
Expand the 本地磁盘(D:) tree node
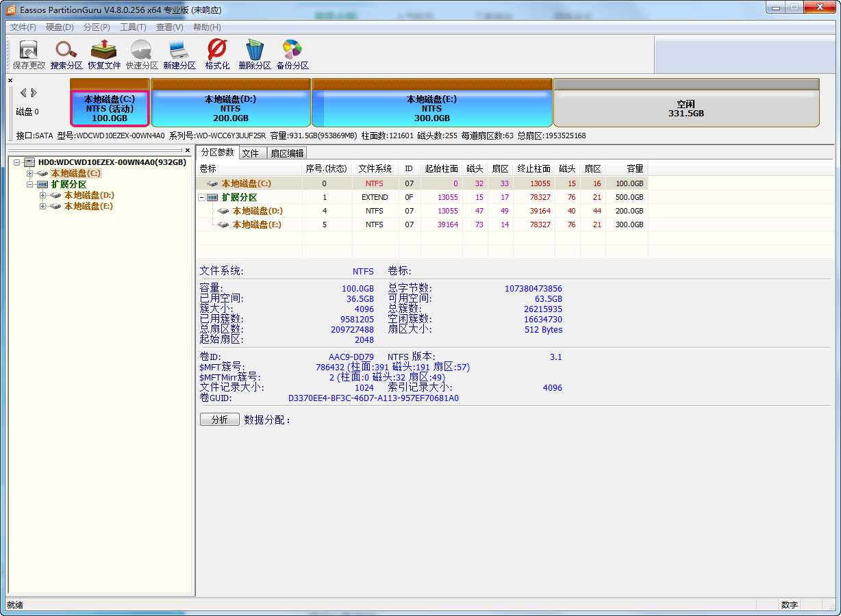pyautogui.click(x=42, y=195)
